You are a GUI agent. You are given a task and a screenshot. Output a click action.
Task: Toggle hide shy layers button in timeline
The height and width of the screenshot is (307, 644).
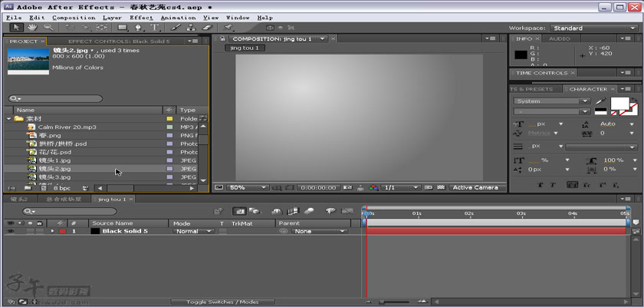click(278, 211)
